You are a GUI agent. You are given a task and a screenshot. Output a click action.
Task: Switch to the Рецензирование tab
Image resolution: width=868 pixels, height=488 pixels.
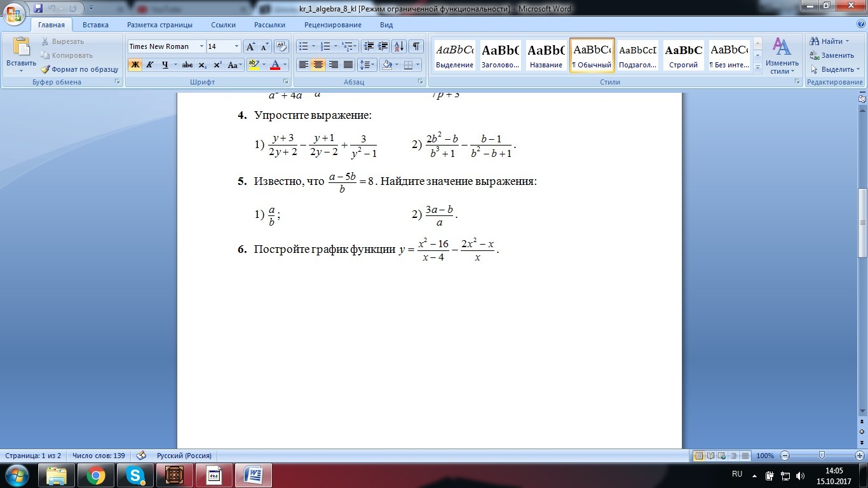tap(333, 25)
